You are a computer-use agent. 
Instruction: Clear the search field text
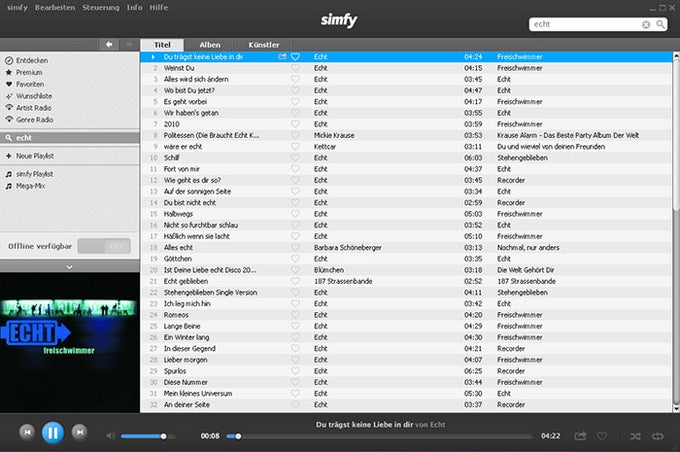(646, 25)
